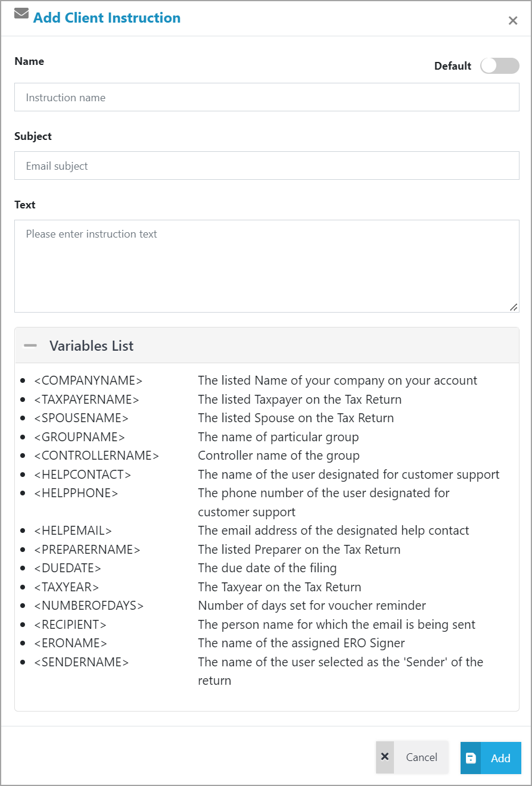532x786 pixels.
Task: Click the envelope icon beside the dialog title
Action: [21, 14]
